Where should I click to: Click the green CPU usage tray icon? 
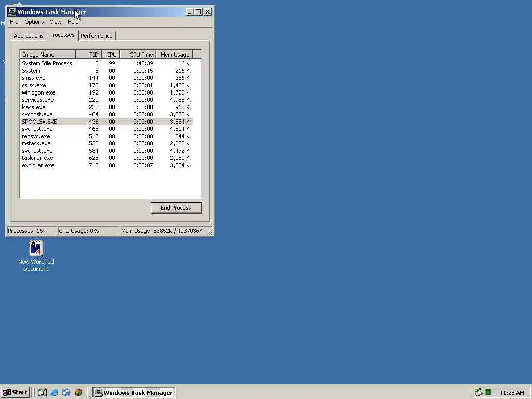[488, 392]
